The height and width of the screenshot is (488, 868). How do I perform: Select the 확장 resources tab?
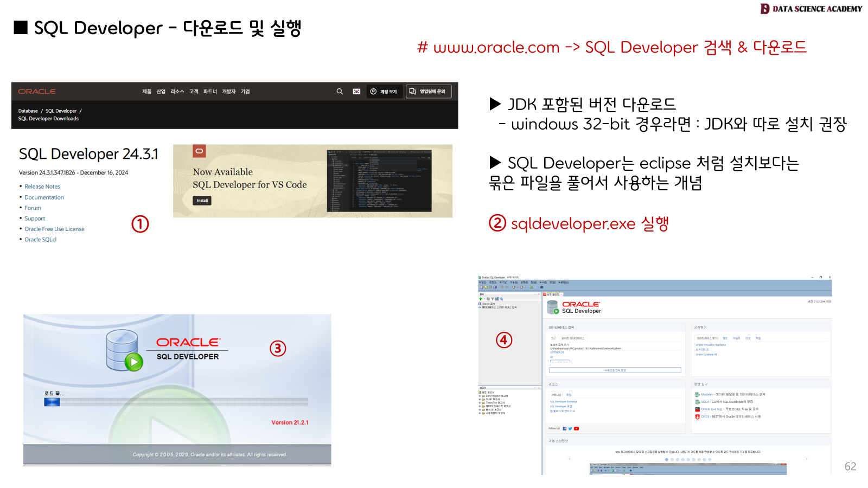click(x=569, y=395)
